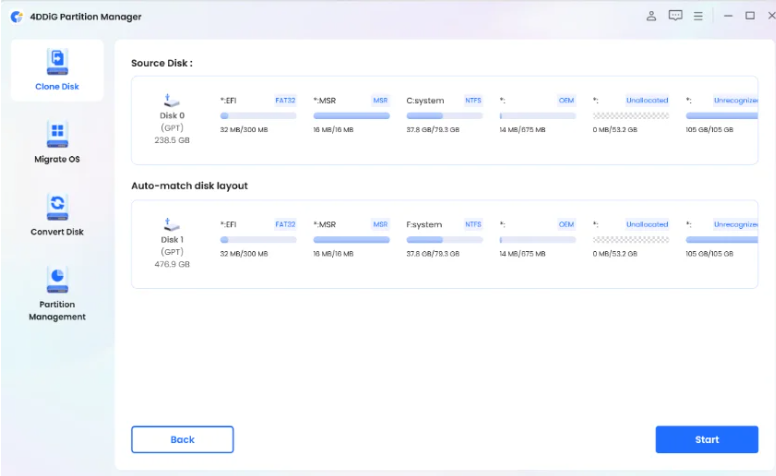The width and height of the screenshot is (776, 476).
Task: Click the Disk 1 *:MSR partition label
Action: pos(325,225)
